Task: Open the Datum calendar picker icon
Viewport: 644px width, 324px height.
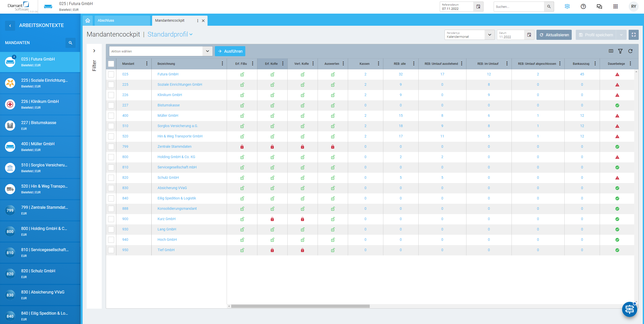Action: [x=529, y=35]
